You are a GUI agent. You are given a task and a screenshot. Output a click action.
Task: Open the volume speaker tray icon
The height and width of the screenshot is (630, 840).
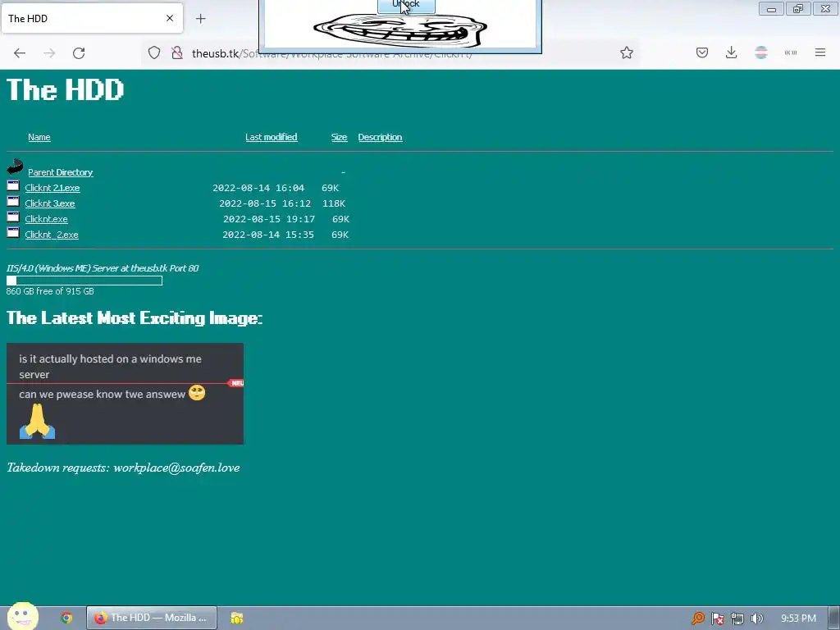point(756,619)
